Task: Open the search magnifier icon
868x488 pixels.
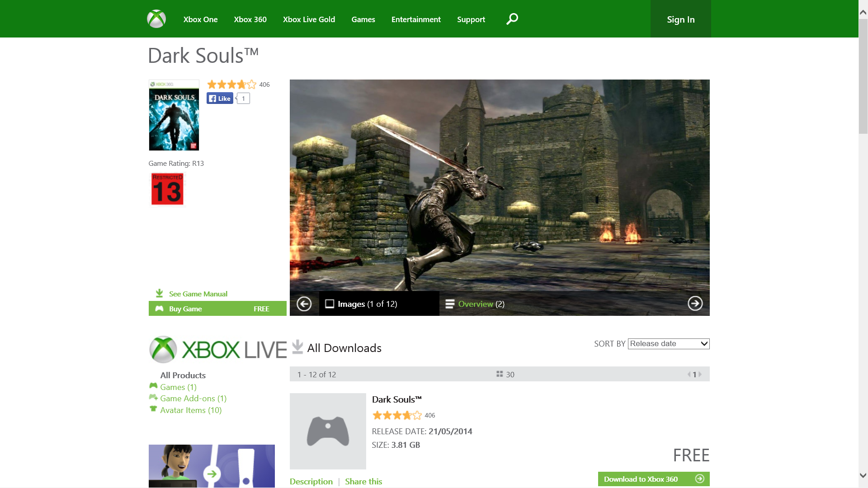Action: pyautogui.click(x=512, y=19)
